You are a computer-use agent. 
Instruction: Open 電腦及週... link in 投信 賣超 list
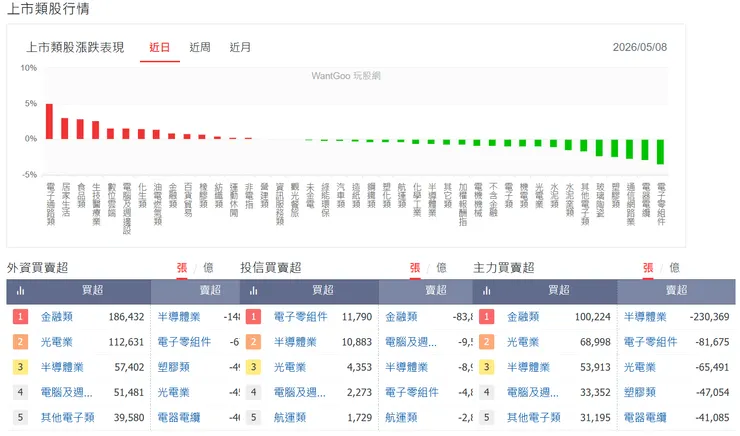(x=411, y=342)
